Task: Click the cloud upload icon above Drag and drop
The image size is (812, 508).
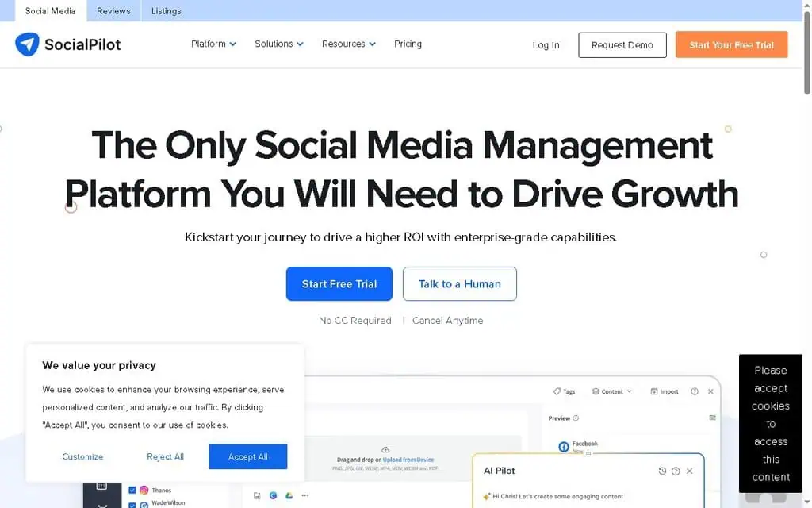Action: (x=385, y=449)
